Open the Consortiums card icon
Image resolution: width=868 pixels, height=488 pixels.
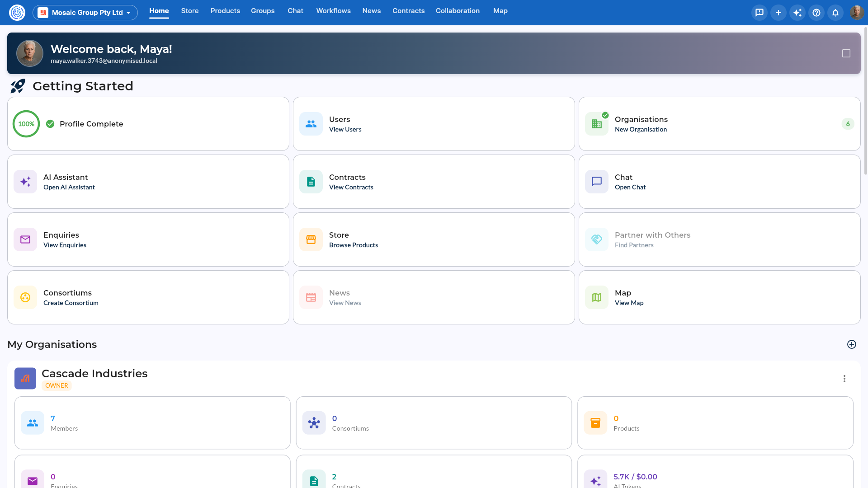[x=25, y=297]
